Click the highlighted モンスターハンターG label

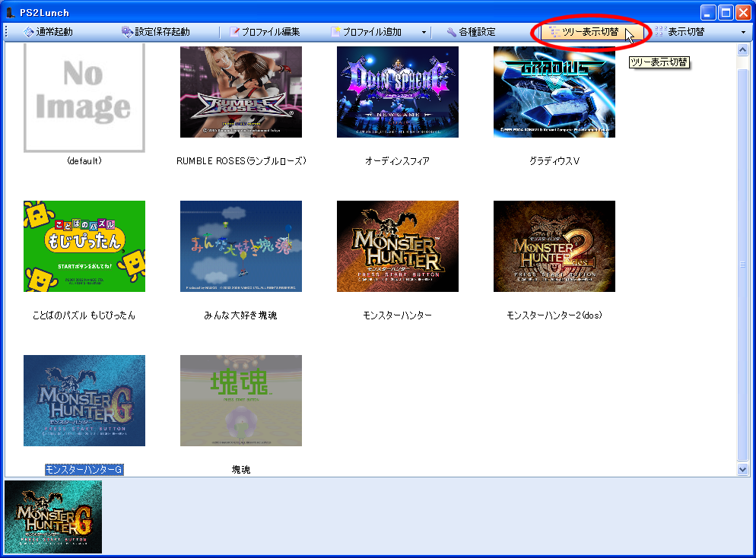click(84, 469)
